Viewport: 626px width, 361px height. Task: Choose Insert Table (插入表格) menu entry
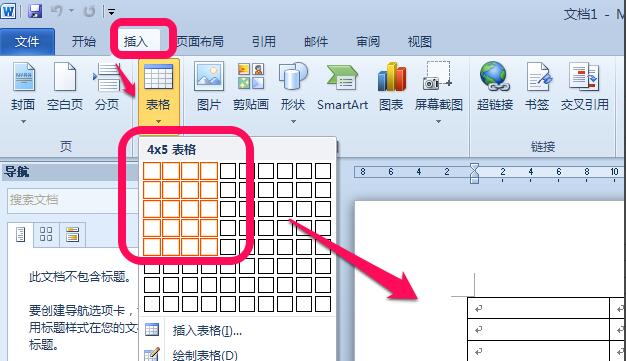(x=207, y=330)
